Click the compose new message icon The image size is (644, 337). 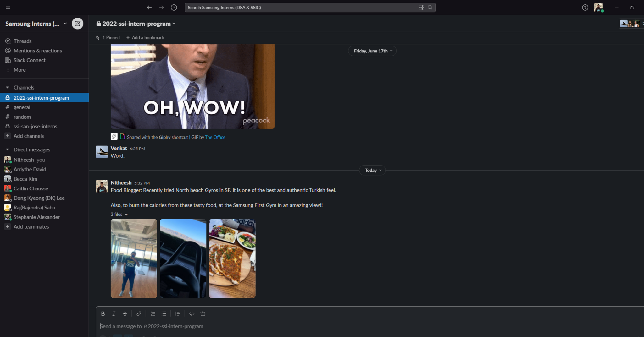(x=77, y=24)
